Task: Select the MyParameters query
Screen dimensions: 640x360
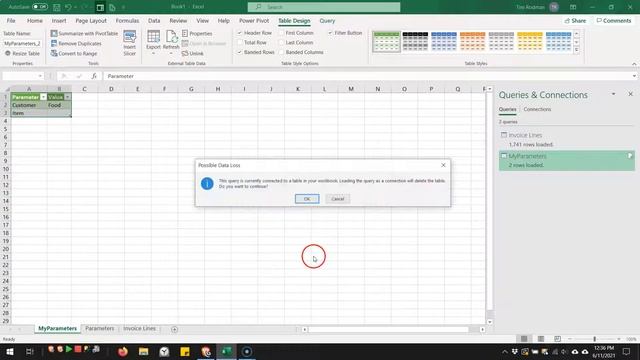Action: pyautogui.click(x=567, y=160)
